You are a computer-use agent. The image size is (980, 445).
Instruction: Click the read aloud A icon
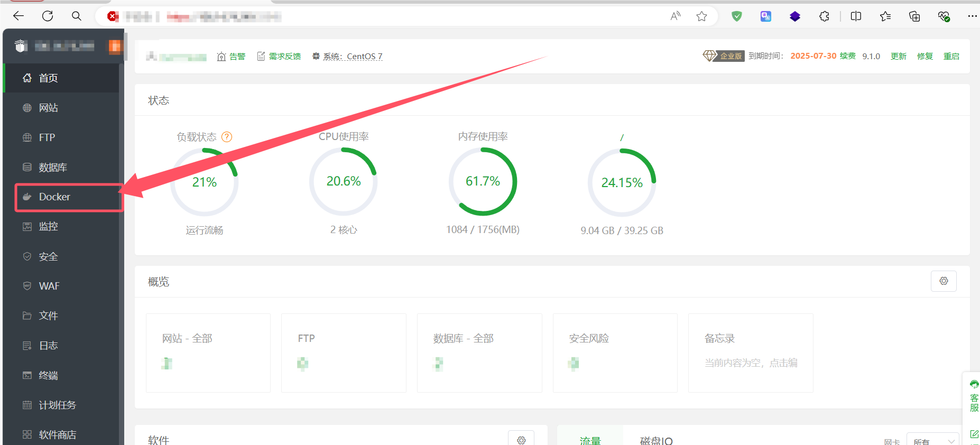tap(675, 16)
